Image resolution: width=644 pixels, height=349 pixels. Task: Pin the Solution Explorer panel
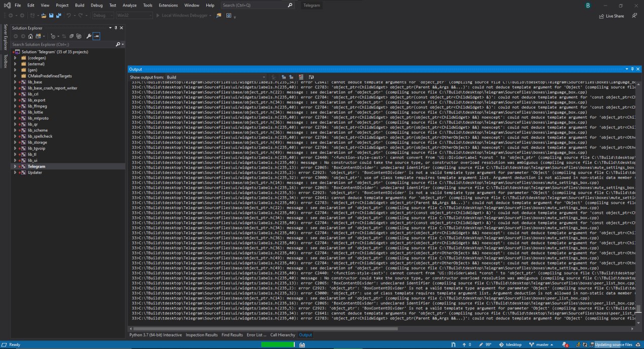(x=116, y=28)
